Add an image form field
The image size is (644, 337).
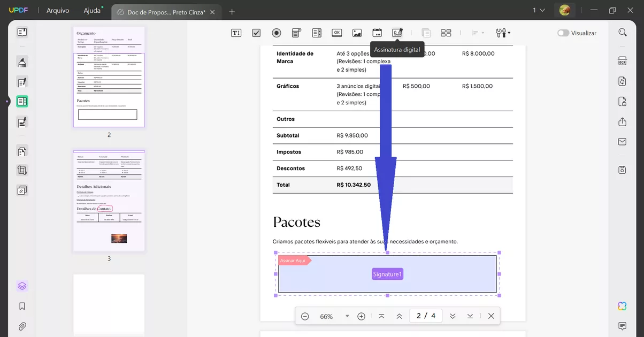(x=357, y=33)
